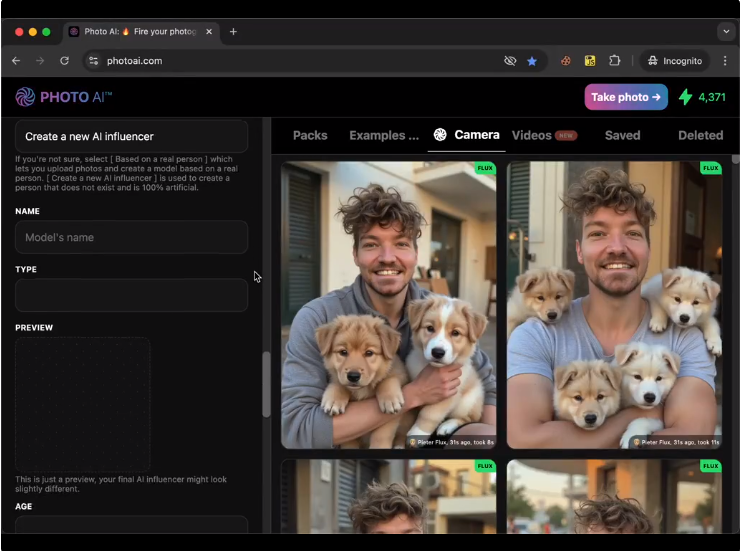Click the Take photo button

[x=626, y=97]
